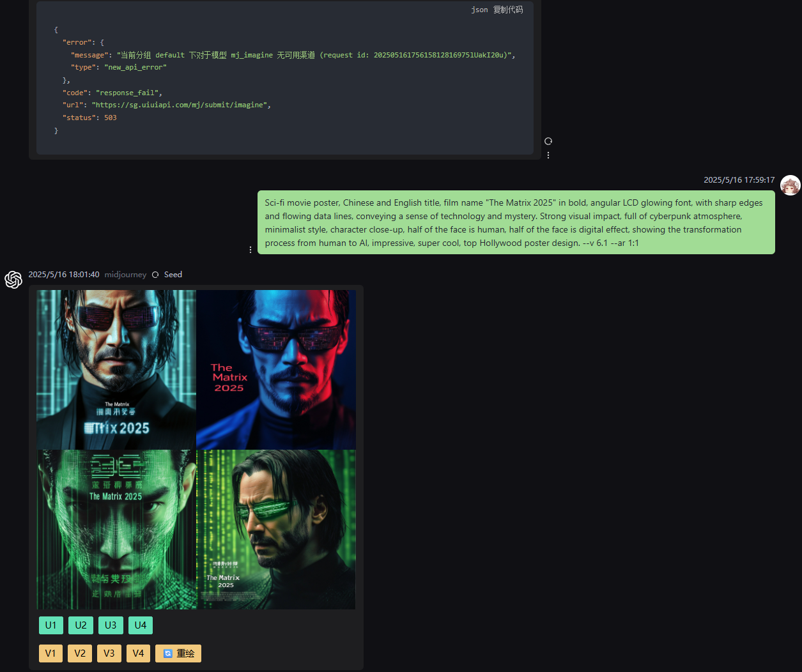Click the json language label
The image size is (802, 672).
[479, 10]
